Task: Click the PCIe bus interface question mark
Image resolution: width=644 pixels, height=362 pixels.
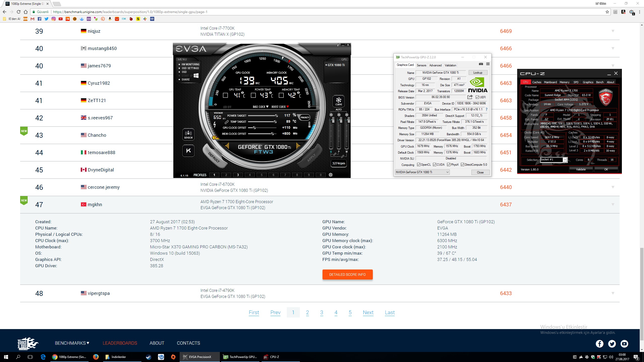Action: coord(487,109)
